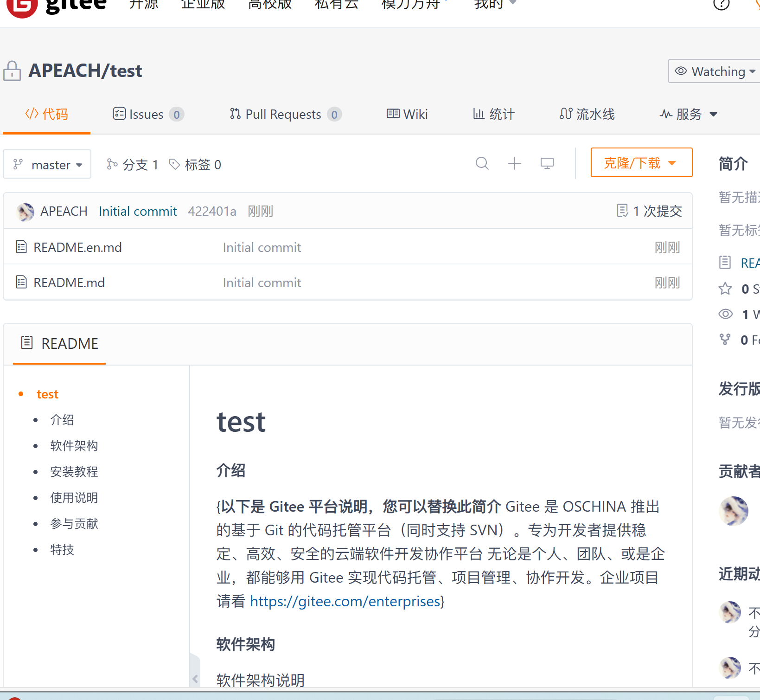Click the commits count document icon
Viewport: 760px width, 700px height.
click(622, 211)
